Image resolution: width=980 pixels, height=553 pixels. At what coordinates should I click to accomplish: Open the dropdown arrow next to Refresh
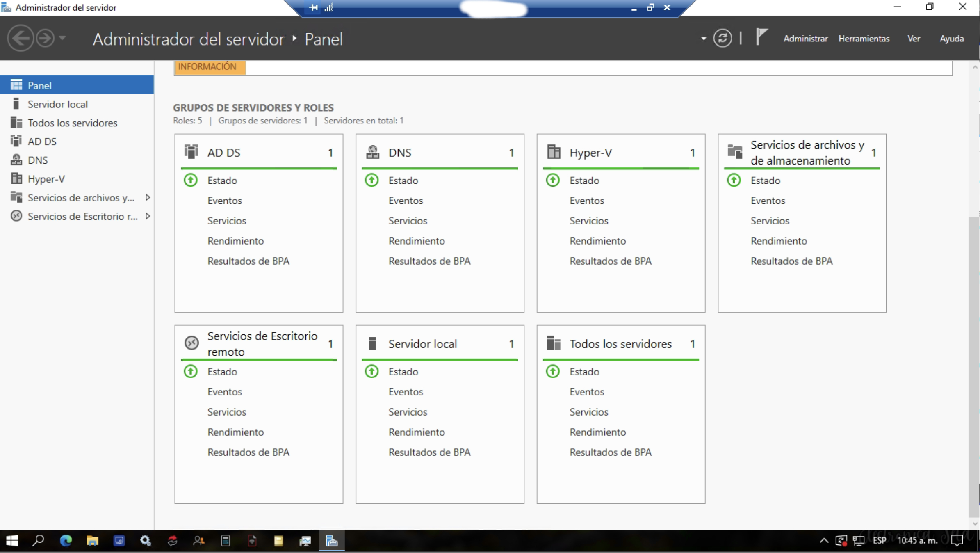pyautogui.click(x=703, y=38)
